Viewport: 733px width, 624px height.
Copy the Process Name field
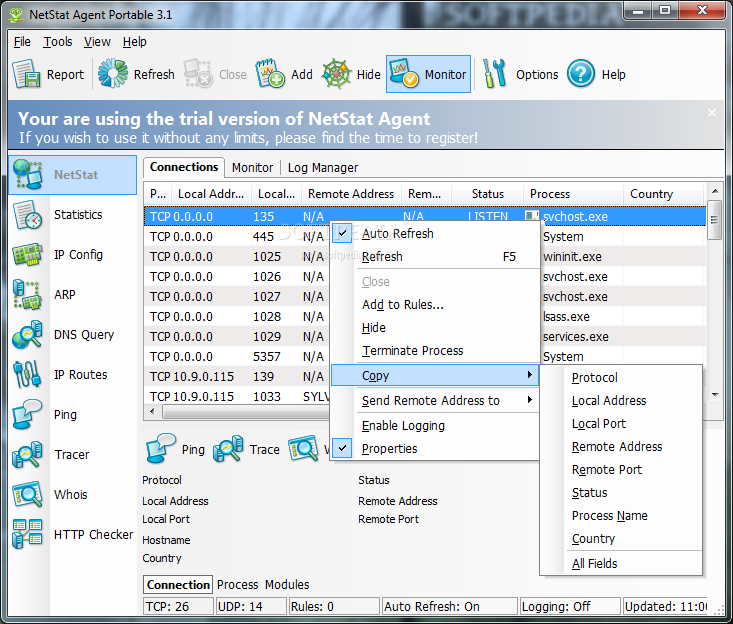point(621,516)
